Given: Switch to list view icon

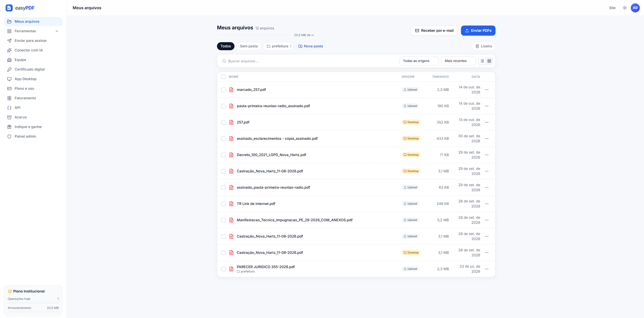Looking at the screenshot, I should 482,61.
